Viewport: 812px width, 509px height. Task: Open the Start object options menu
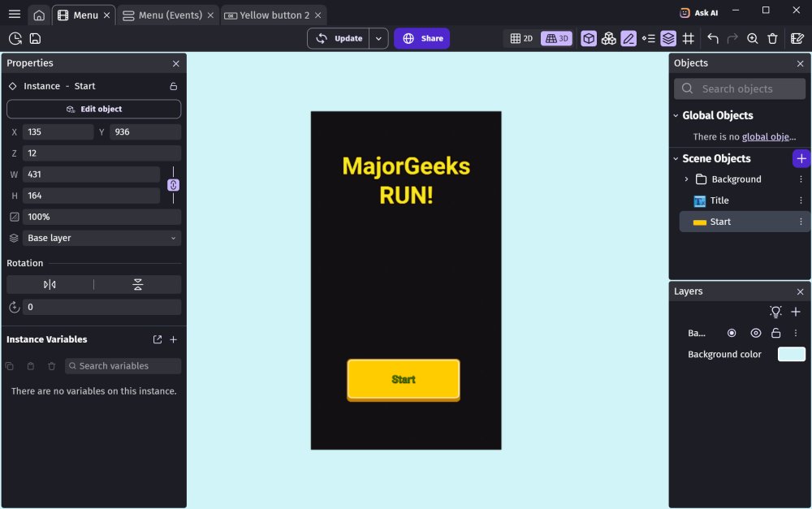(801, 222)
